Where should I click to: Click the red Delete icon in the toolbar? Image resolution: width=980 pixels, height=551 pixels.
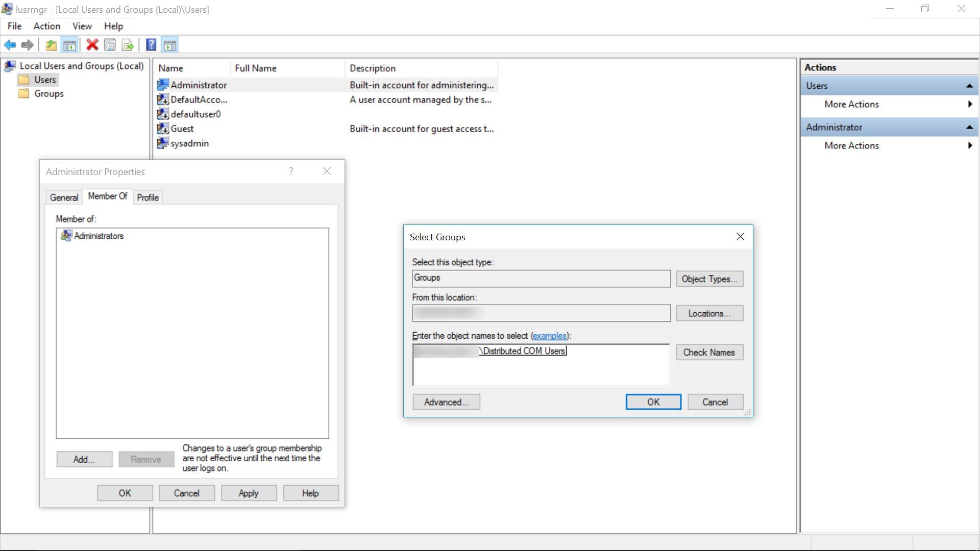point(92,44)
